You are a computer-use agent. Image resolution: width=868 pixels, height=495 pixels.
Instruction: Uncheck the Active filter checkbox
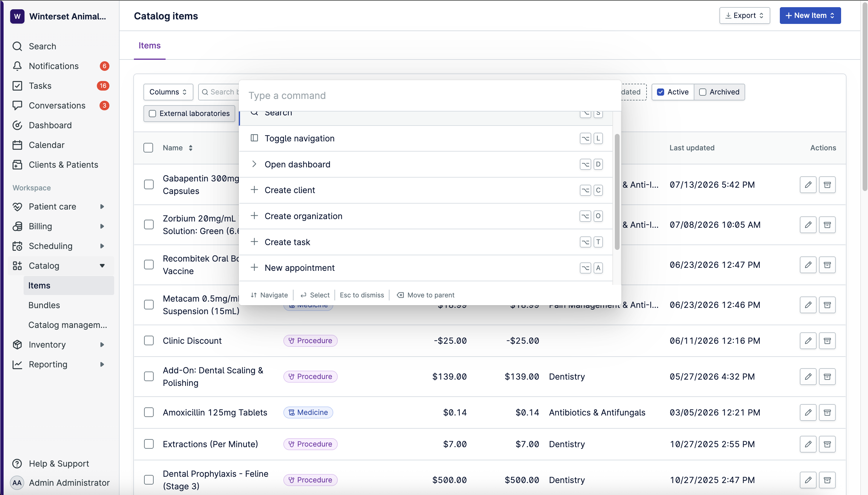[x=660, y=92]
